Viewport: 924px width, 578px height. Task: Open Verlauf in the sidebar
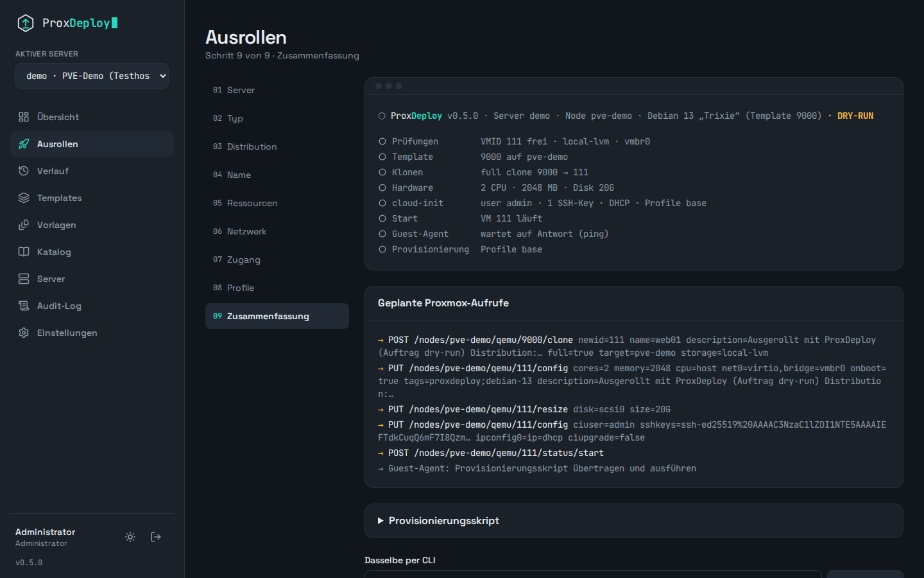92,171
